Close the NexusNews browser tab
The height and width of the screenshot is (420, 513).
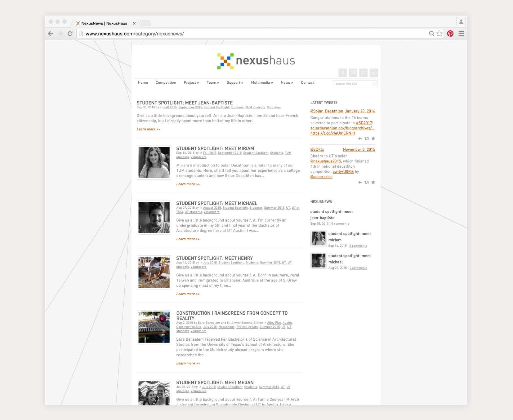pyautogui.click(x=134, y=23)
